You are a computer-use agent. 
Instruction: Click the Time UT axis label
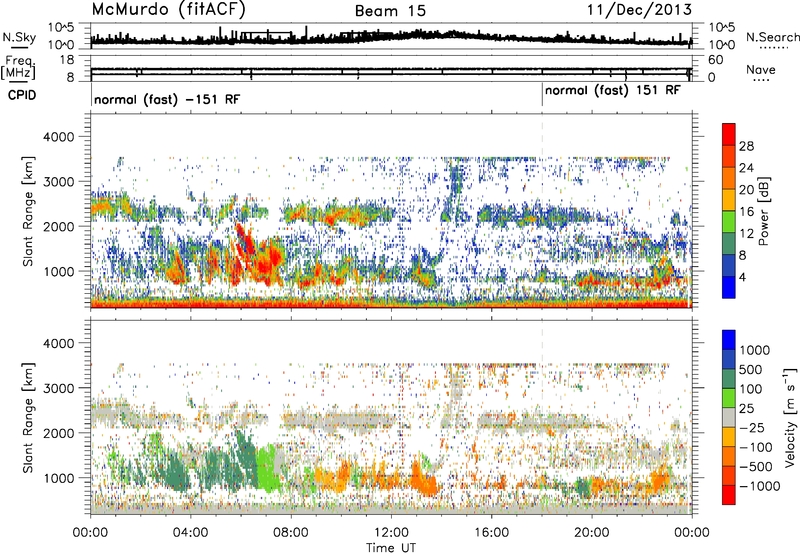(391, 548)
